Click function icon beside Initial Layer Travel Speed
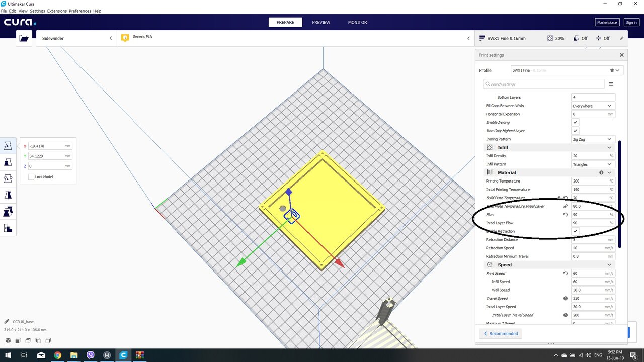This screenshot has height=362, width=644. pos(566,315)
